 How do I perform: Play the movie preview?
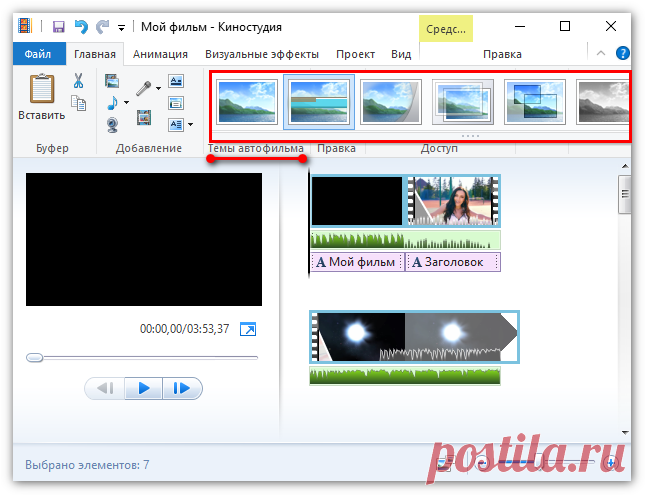[x=144, y=388]
